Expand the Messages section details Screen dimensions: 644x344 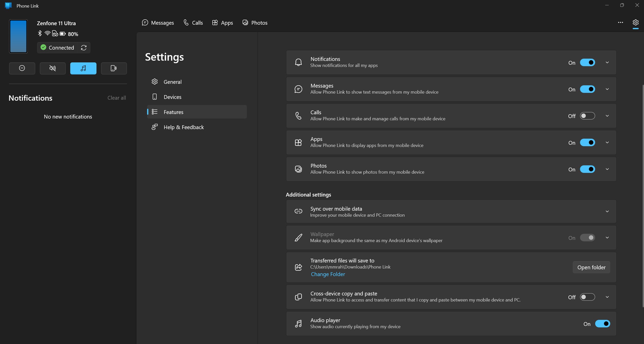(x=607, y=89)
